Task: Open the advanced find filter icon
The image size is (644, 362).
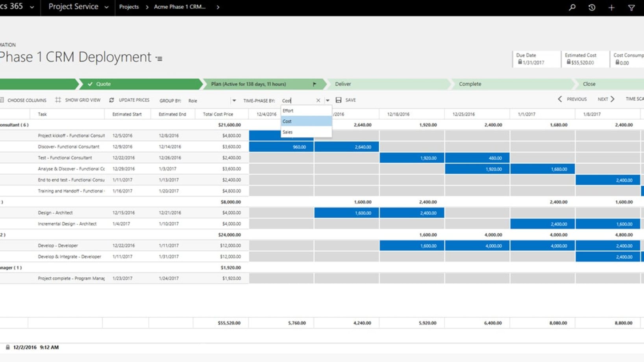Action: (631, 7)
